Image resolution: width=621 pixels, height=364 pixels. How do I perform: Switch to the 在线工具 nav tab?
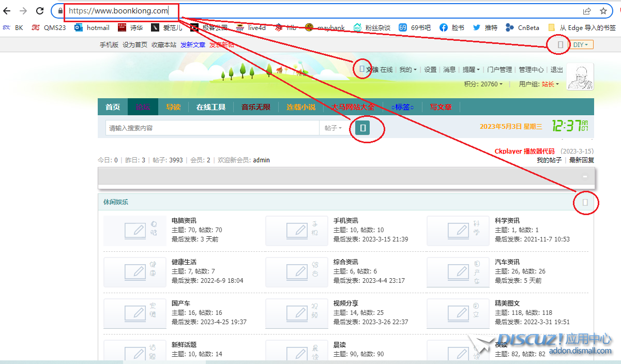click(x=211, y=107)
